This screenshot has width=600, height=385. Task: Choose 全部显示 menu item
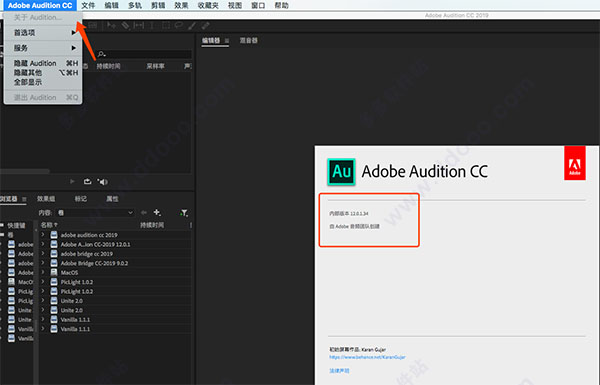43,82
